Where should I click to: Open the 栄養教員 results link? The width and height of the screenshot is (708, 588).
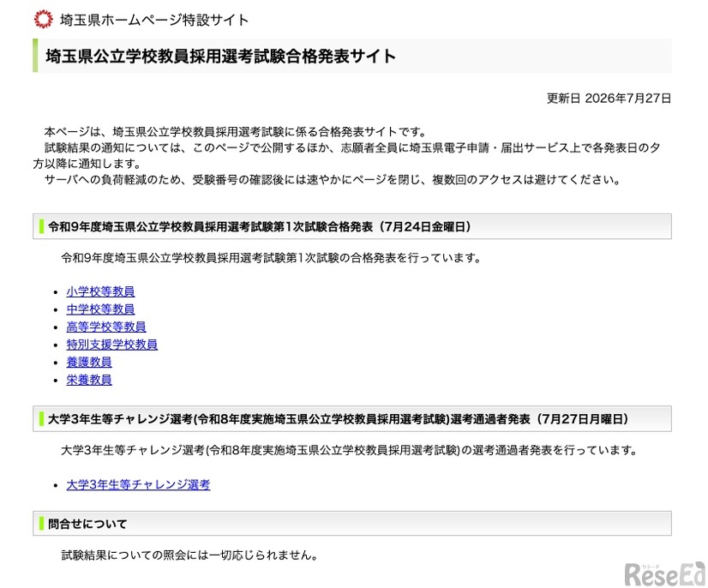tap(89, 380)
